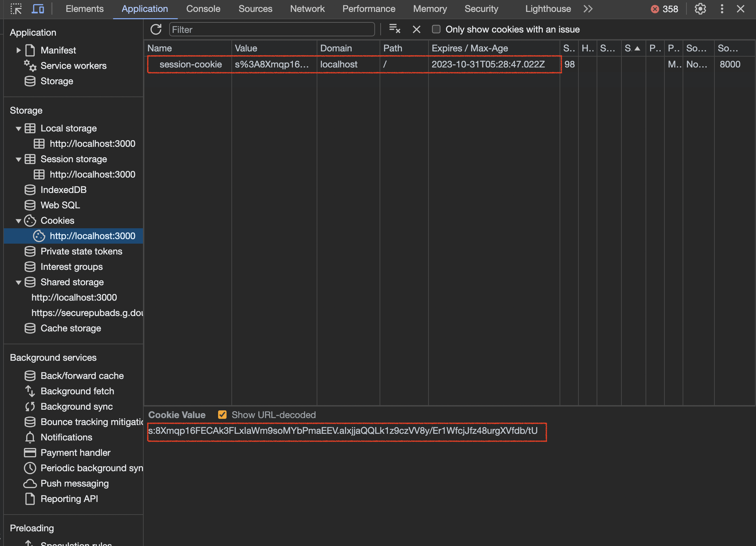Toggle the device toolbar icon

38,9
